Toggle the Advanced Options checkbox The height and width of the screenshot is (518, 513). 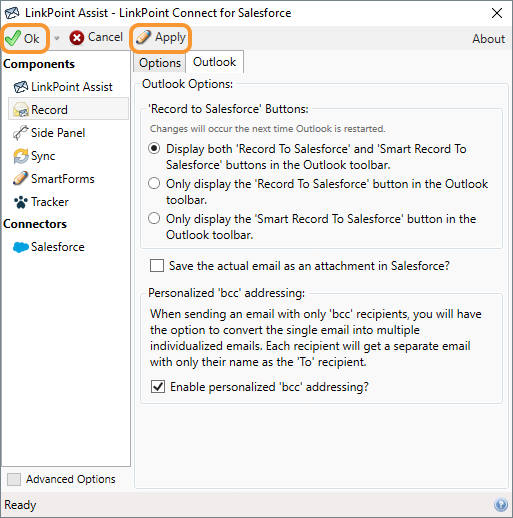[x=14, y=479]
